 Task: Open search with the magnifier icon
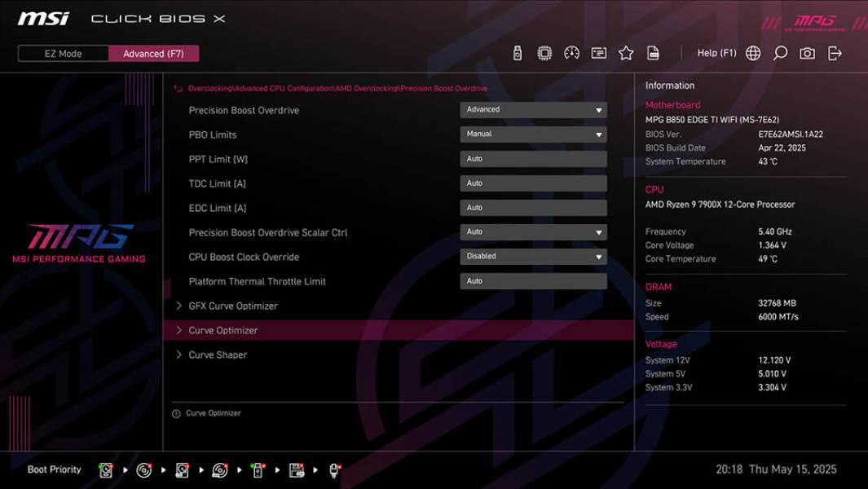click(780, 53)
